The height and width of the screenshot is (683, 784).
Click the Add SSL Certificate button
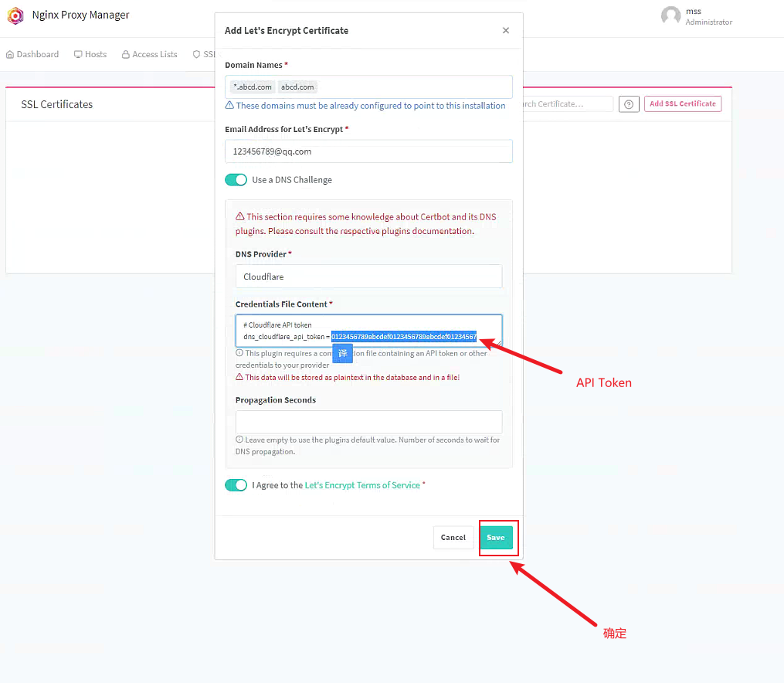point(683,104)
